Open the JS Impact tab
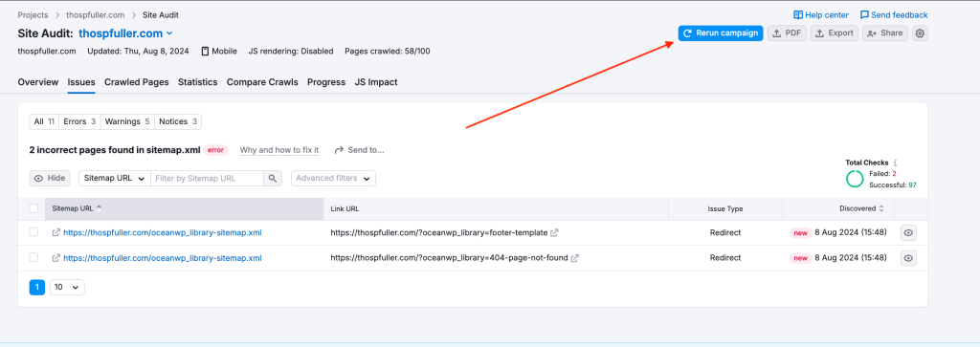Screen dimensions: 980x347 point(375,82)
